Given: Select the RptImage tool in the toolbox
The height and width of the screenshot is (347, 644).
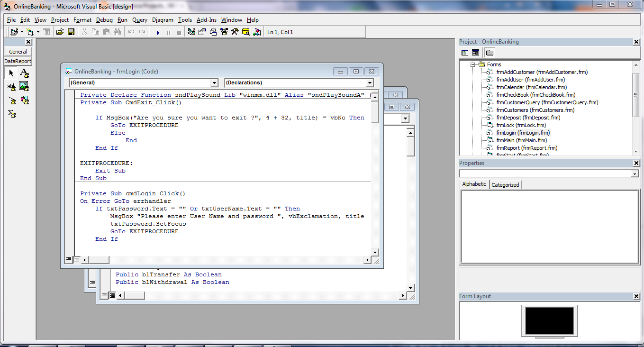Looking at the screenshot, I should pos(24,87).
